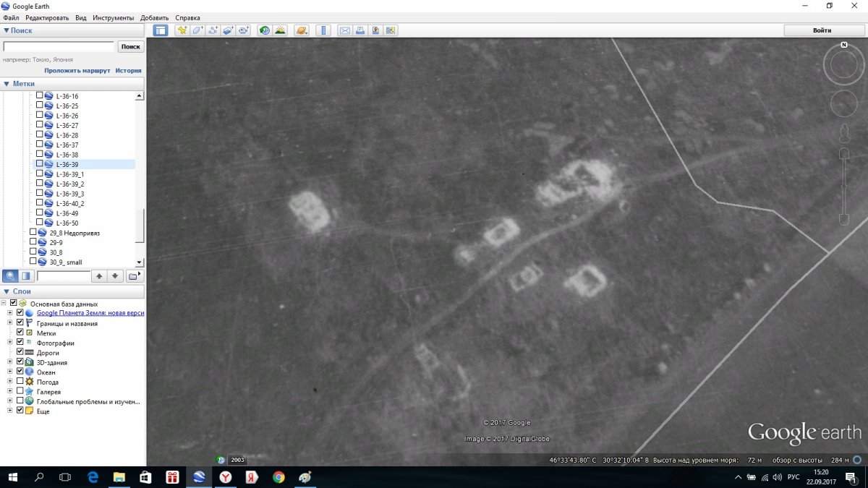The height and width of the screenshot is (488, 868).
Task: Select the Add Polygon tool
Action: click(197, 30)
